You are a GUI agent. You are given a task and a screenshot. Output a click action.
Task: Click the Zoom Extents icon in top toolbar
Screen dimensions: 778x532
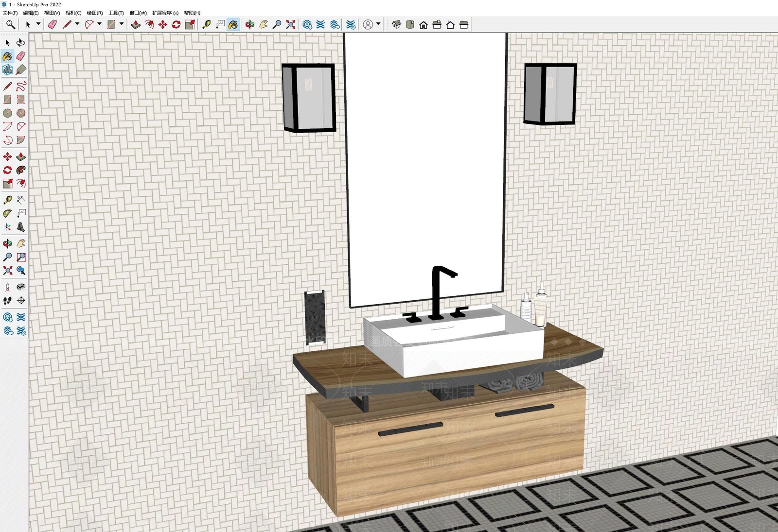click(291, 24)
